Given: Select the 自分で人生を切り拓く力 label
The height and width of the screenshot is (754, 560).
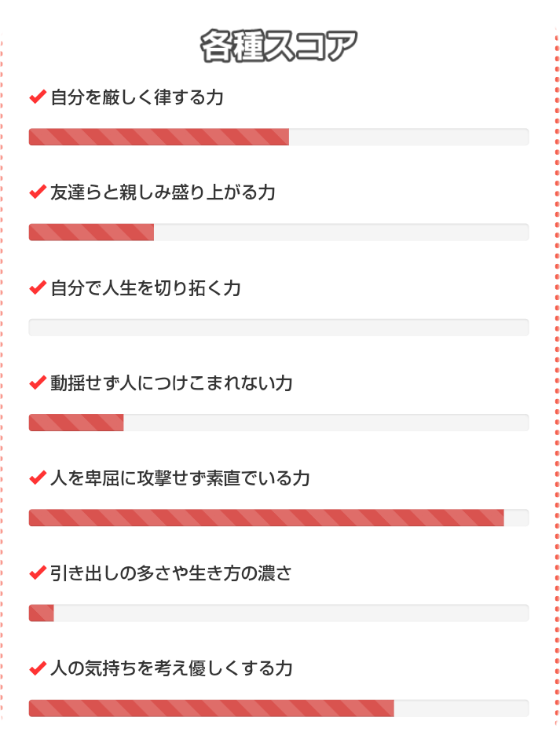Looking at the screenshot, I should tap(145, 288).
